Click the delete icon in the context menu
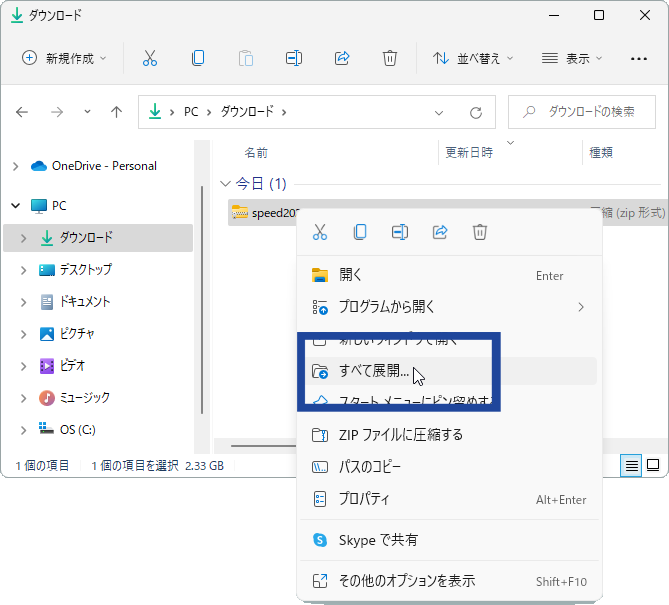The image size is (669, 605). click(x=480, y=233)
